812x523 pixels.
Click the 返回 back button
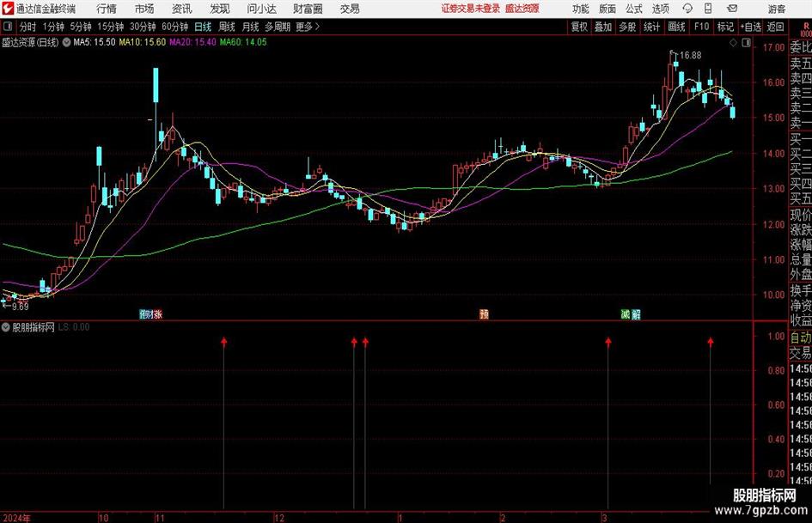(x=775, y=27)
